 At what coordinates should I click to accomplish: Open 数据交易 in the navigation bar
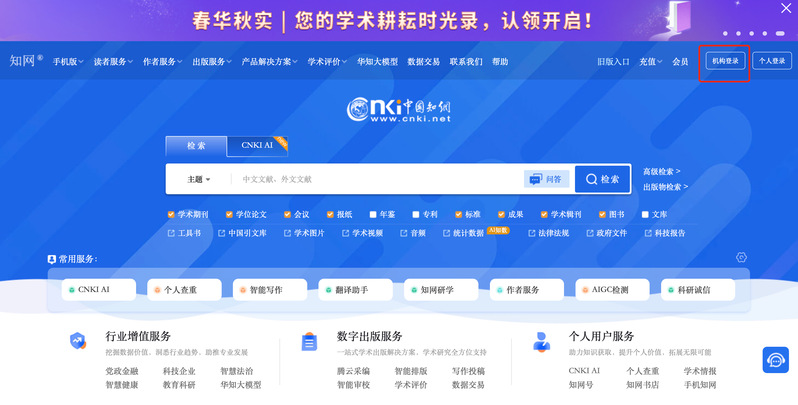click(423, 62)
